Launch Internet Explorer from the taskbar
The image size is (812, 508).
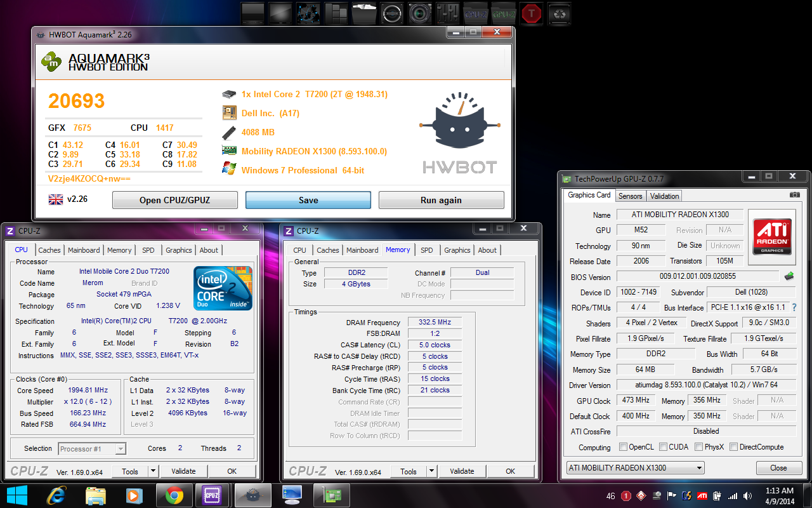[56, 495]
